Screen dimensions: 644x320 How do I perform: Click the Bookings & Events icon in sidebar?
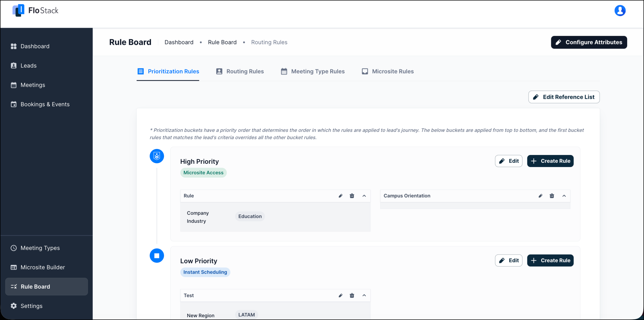[14, 104]
